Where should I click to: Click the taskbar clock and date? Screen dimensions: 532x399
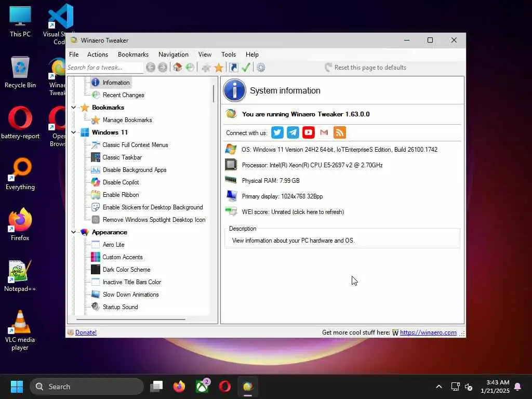coord(495,387)
